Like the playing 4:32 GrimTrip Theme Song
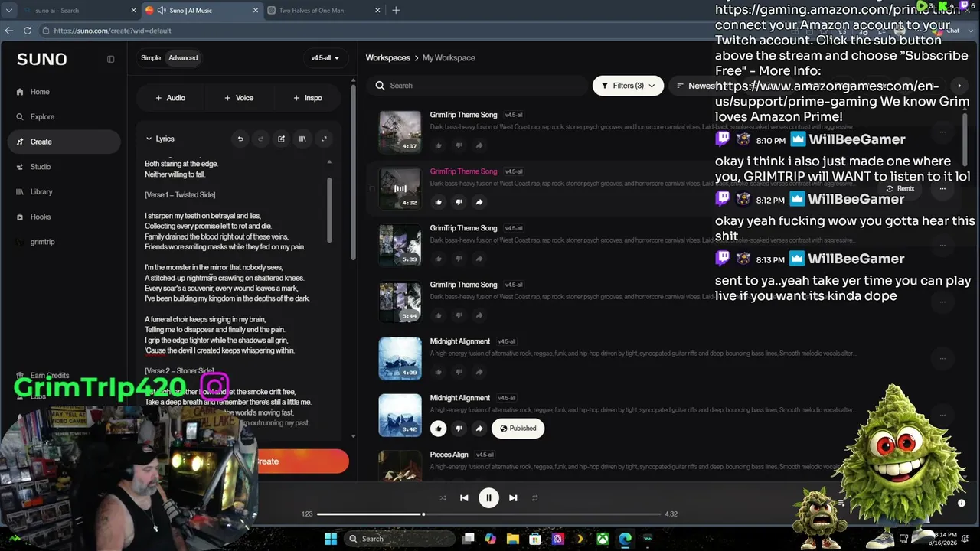 click(x=438, y=202)
